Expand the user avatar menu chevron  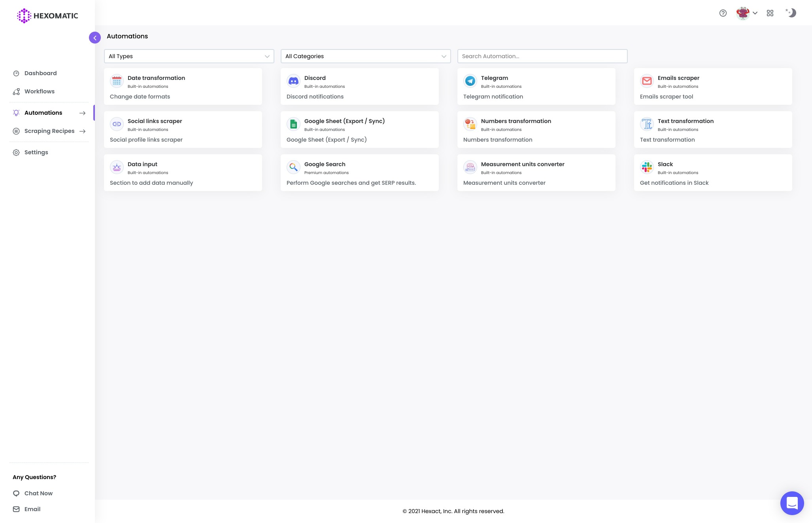[x=755, y=13]
